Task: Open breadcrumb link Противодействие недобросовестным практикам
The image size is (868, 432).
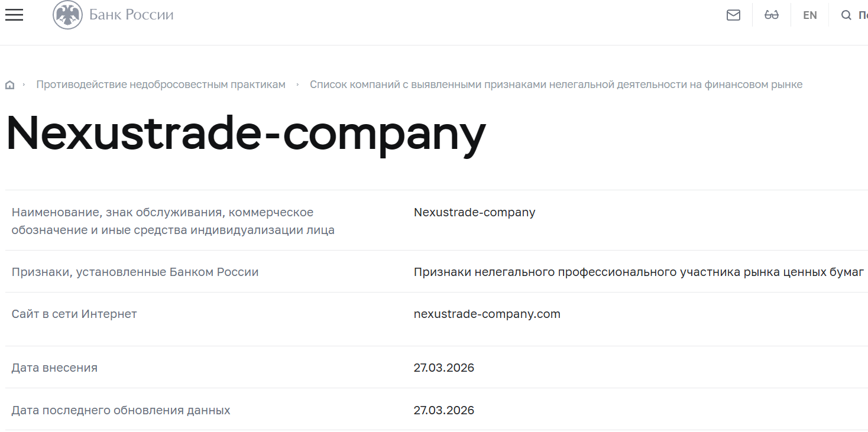Action: click(161, 84)
